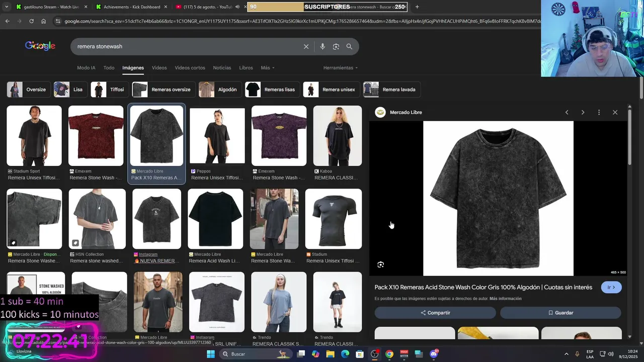This screenshot has height=362, width=644.
Task: Apply the Remeras oversize filter chip
Action: 163,89
